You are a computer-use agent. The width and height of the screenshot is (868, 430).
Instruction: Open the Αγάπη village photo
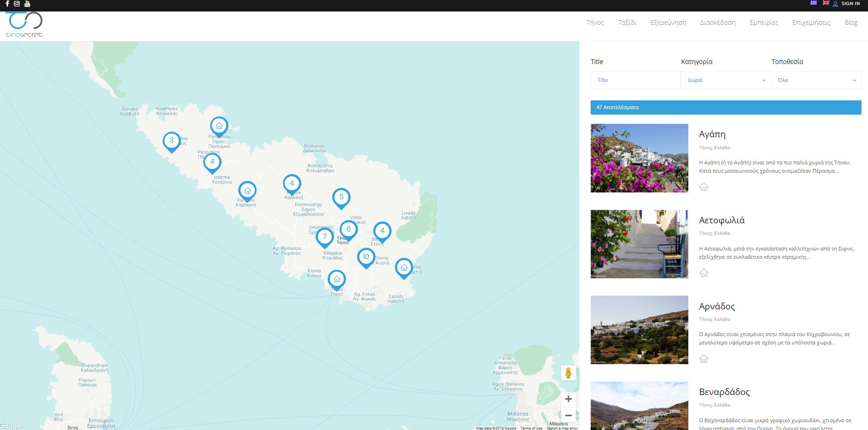(639, 158)
